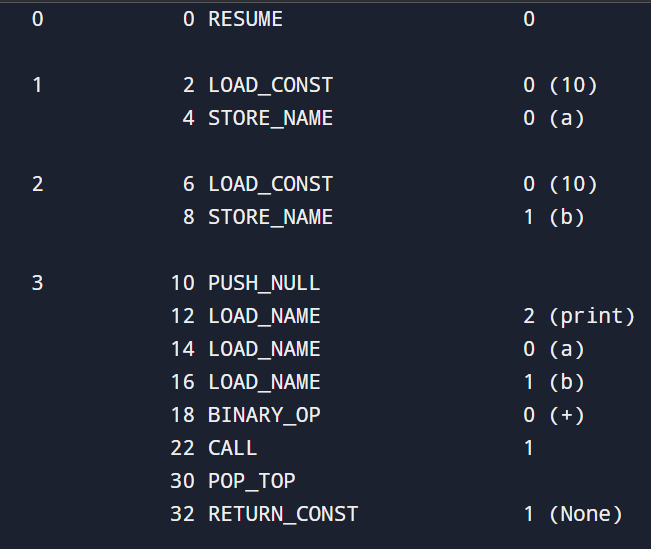
Task: Select the STORE_NAME instruction at offset 4
Action: pyautogui.click(x=270, y=118)
